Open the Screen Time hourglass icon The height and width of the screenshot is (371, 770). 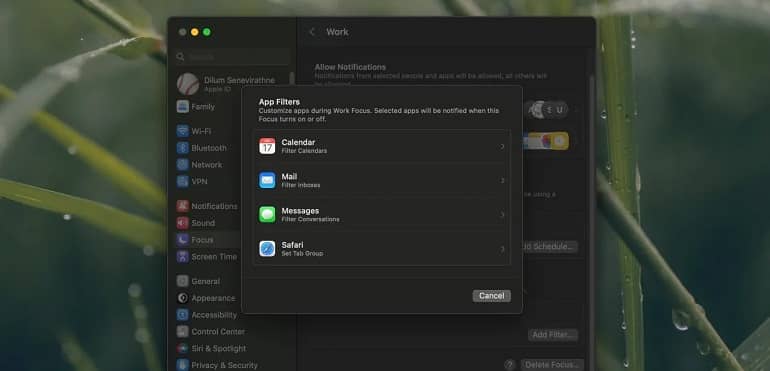183,257
